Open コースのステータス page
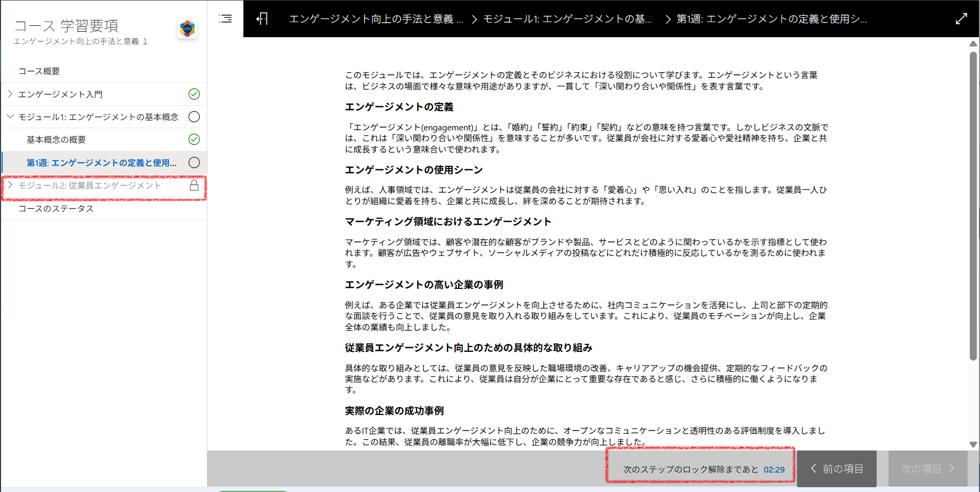 (56, 209)
